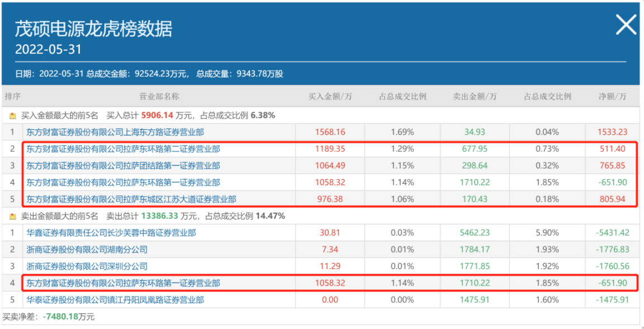Image resolution: width=644 pixels, height=329 pixels.
Task: Click the 卖出金额/万 column header
Action: pyautogui.click(x=475, y=97)
